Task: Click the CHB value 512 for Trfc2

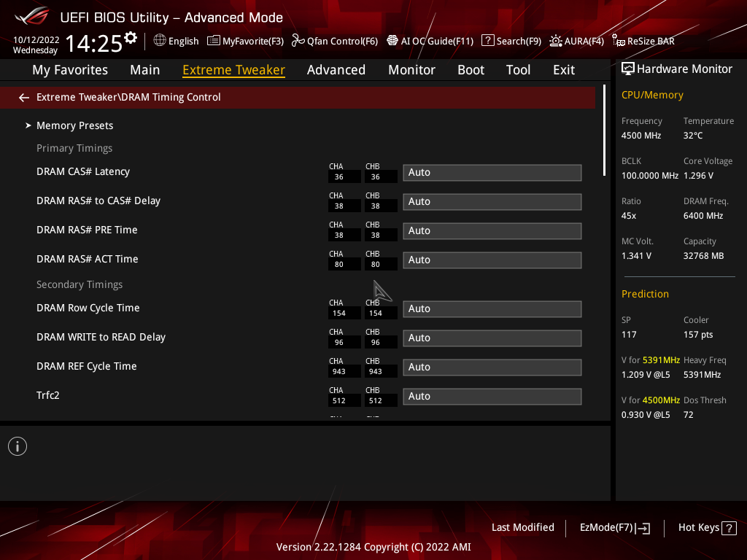Action: 376,400
